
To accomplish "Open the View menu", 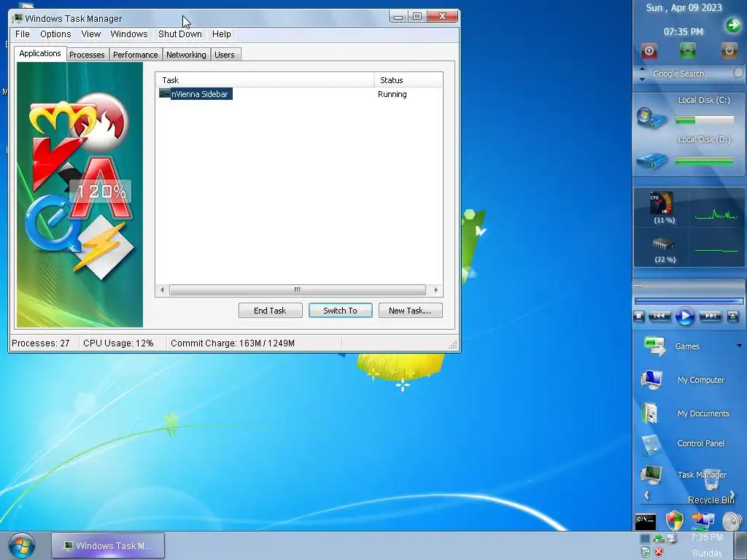I will point(90,34).
